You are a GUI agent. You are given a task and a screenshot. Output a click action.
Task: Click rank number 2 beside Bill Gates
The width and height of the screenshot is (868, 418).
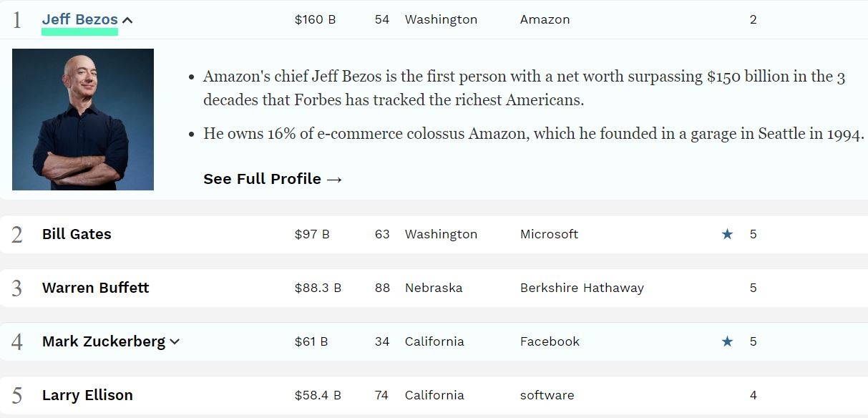pos(17,235)
